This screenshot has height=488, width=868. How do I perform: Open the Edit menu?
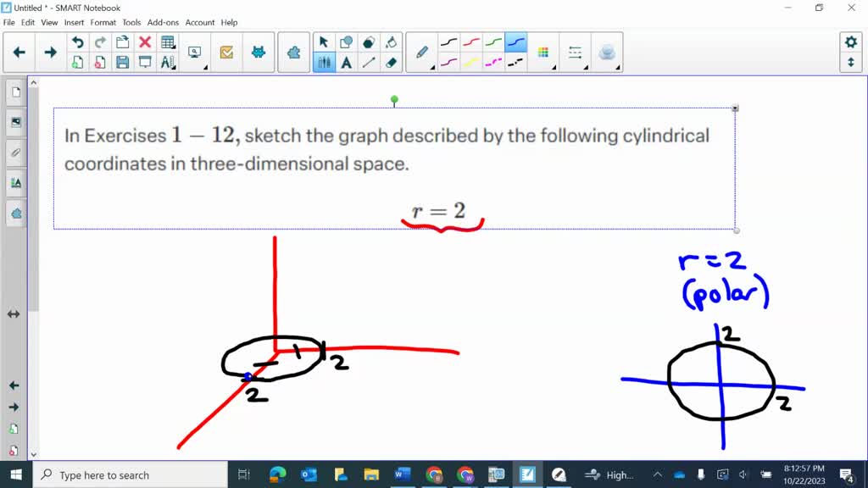pyautogui.click(x=28, y=23)
